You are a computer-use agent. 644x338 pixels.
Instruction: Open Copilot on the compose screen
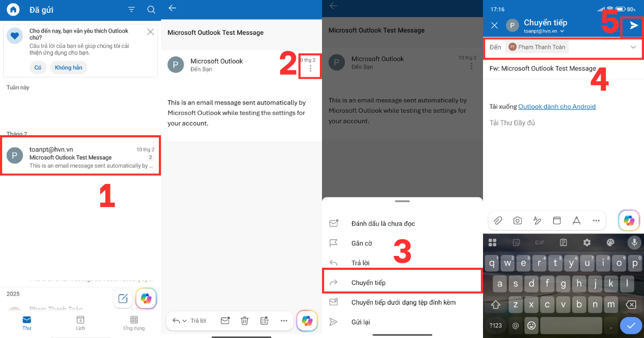pos(629,220)
